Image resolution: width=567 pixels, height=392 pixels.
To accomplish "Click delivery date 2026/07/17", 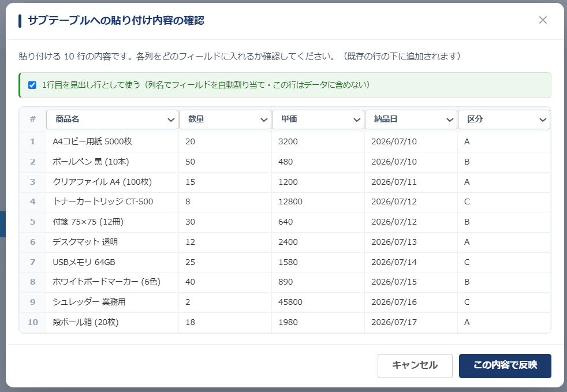I will (x=394, y=323).
